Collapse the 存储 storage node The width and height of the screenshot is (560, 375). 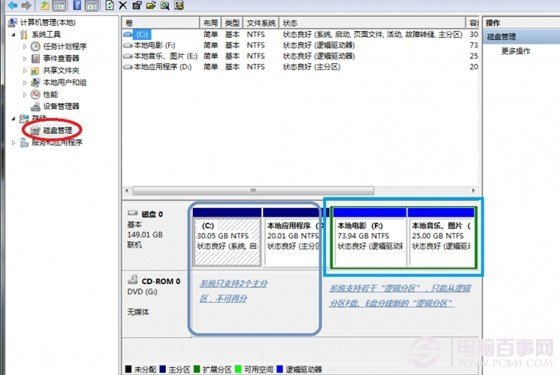coord(14,118)
